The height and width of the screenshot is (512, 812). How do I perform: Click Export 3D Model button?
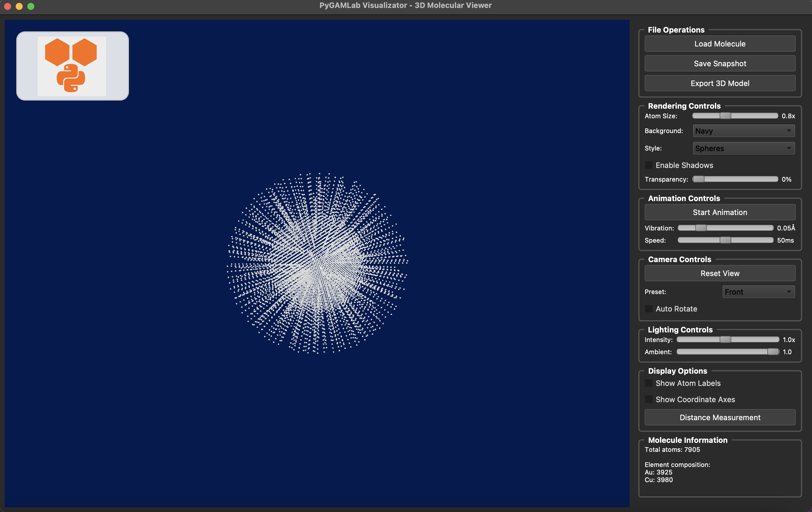click(720, 83)
